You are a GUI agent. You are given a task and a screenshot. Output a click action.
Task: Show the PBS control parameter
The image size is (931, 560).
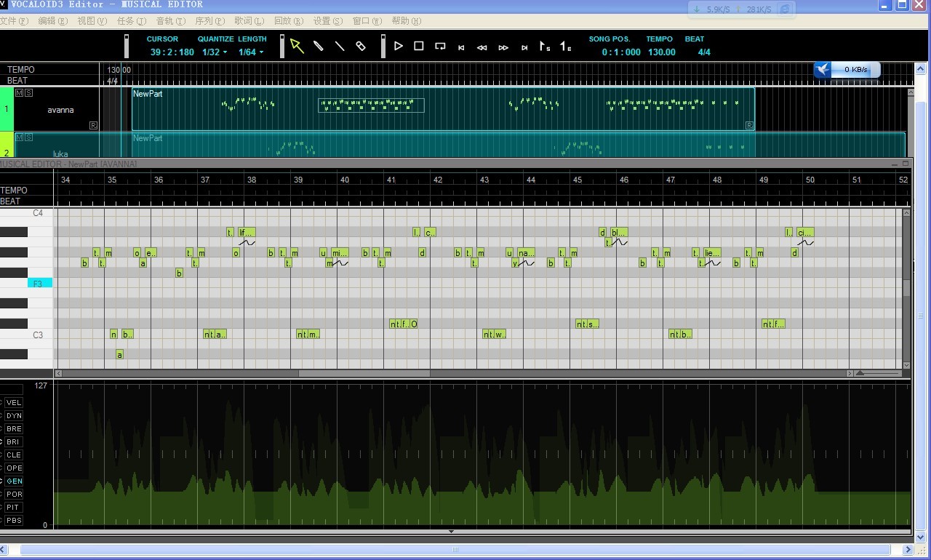(14, 520)
